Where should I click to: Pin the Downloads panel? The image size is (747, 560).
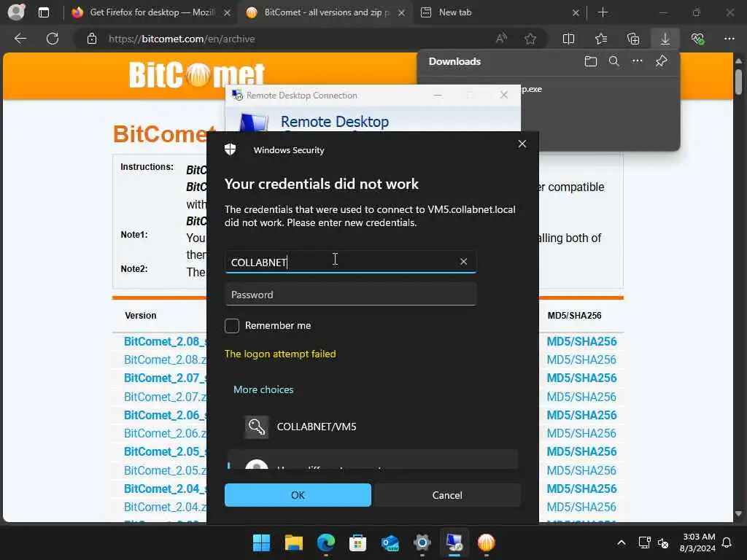(661, 61)
